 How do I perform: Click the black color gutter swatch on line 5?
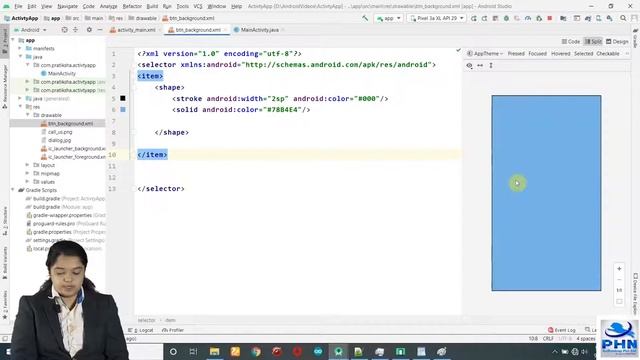click(123, 98)
